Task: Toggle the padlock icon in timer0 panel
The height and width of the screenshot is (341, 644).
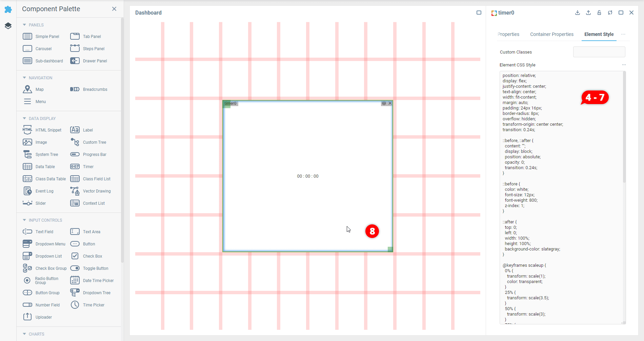Action: pyautogui.click(x=599, y=13)
